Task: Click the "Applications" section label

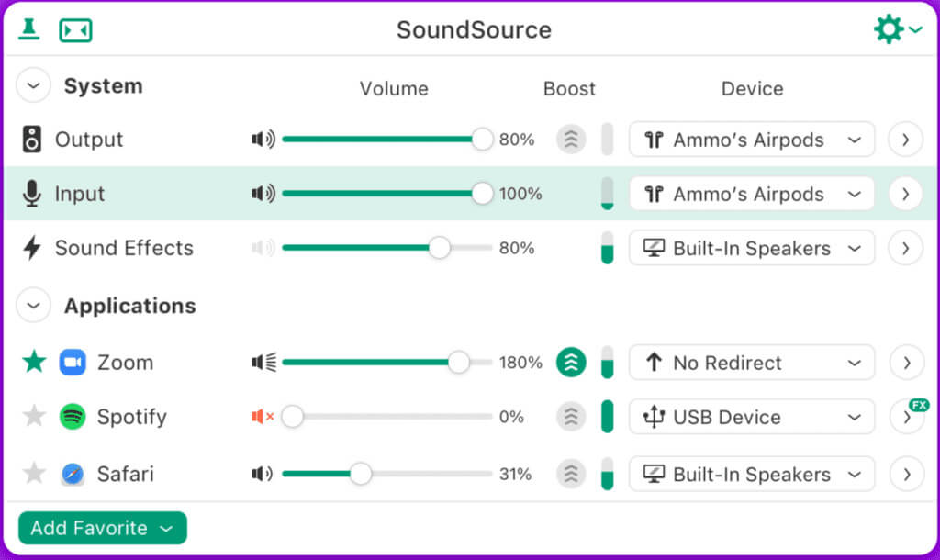Action: 130,306
